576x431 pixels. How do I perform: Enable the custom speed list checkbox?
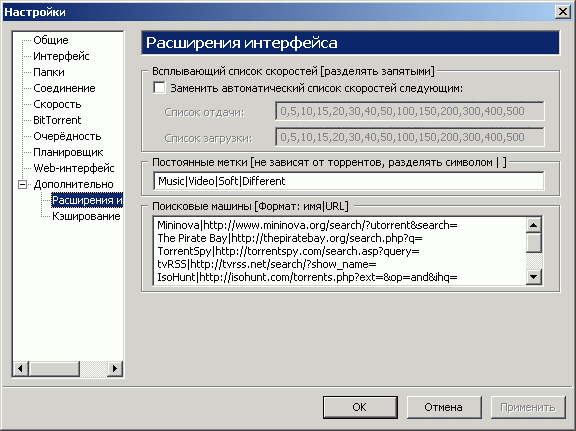tap(159, 88)
